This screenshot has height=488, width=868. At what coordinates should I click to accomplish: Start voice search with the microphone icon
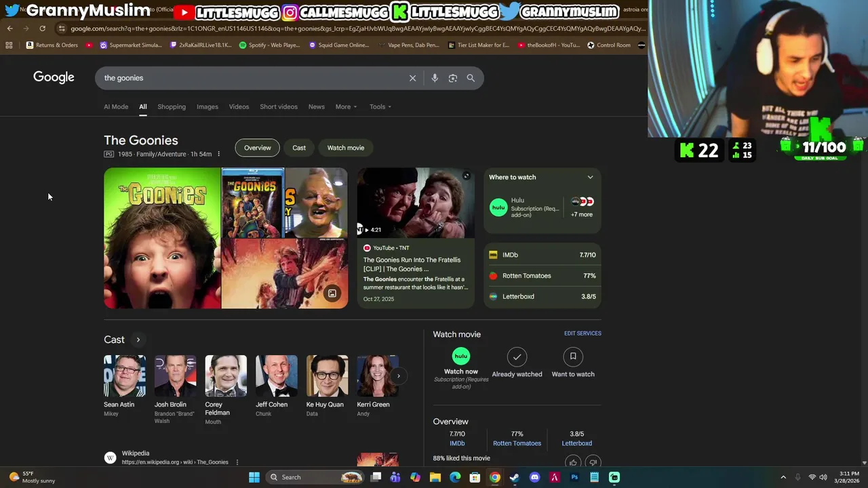(x=435, y=78)
